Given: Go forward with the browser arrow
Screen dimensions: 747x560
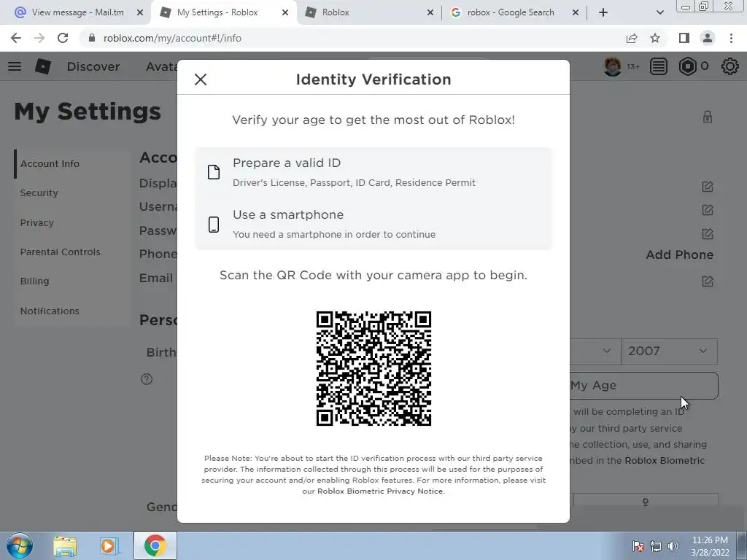Looking at the screenshot, I should pos(39,38).
